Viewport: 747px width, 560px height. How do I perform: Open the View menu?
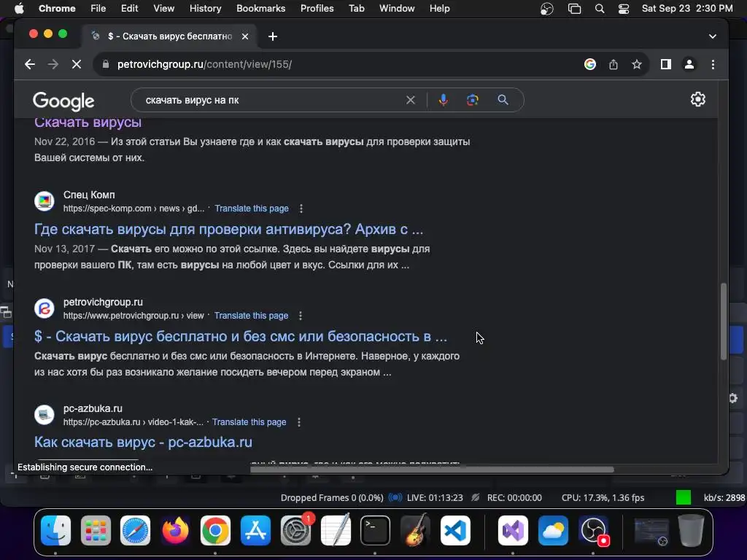tap(163, 9)
